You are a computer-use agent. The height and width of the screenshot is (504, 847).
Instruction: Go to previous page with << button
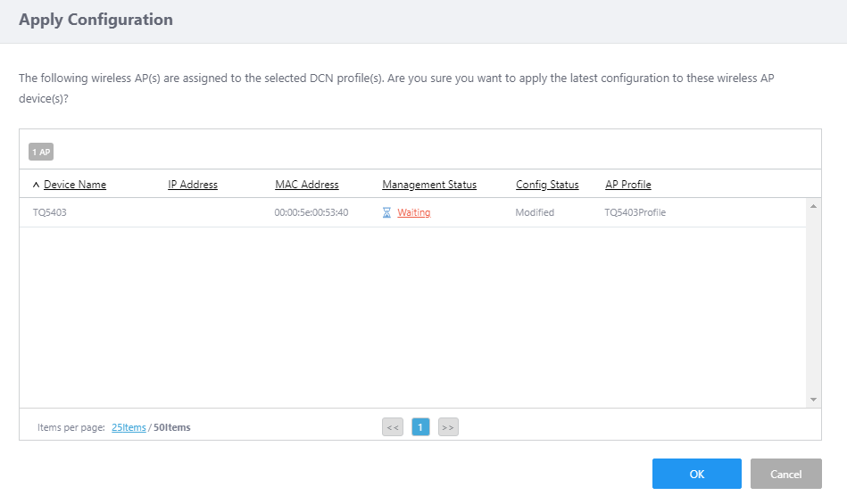pos(393,427)
